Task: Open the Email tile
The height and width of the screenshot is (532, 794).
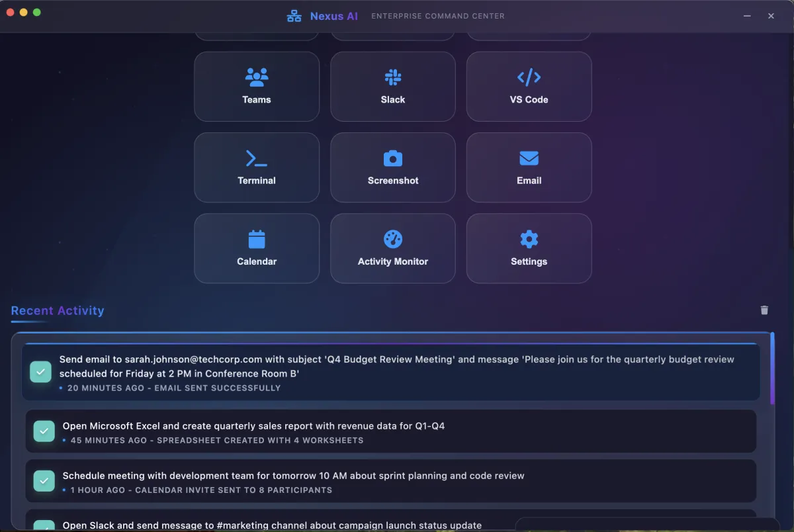Action: [x=529, y=167]
